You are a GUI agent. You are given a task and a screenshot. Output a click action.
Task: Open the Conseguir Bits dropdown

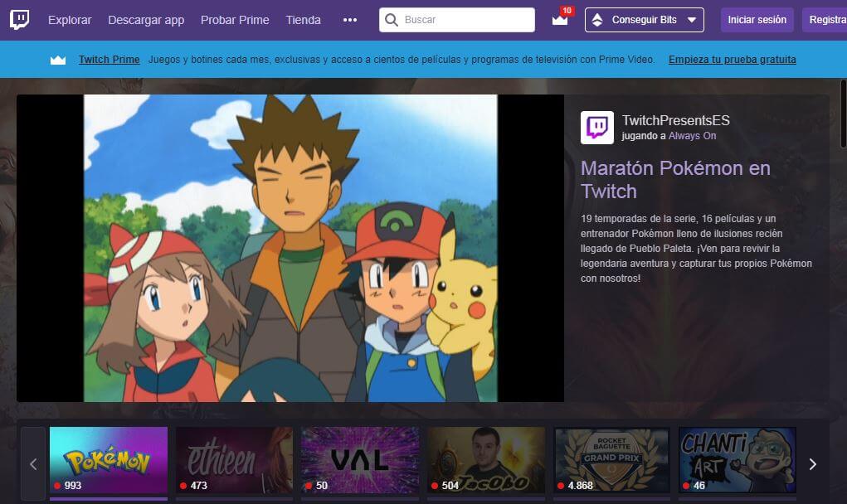pos(645,20)
